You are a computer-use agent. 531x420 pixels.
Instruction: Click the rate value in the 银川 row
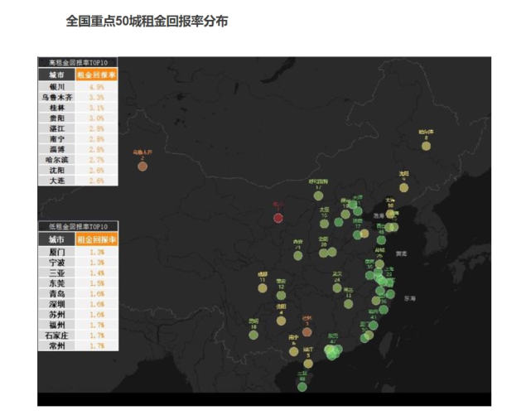tap(97, 87)
